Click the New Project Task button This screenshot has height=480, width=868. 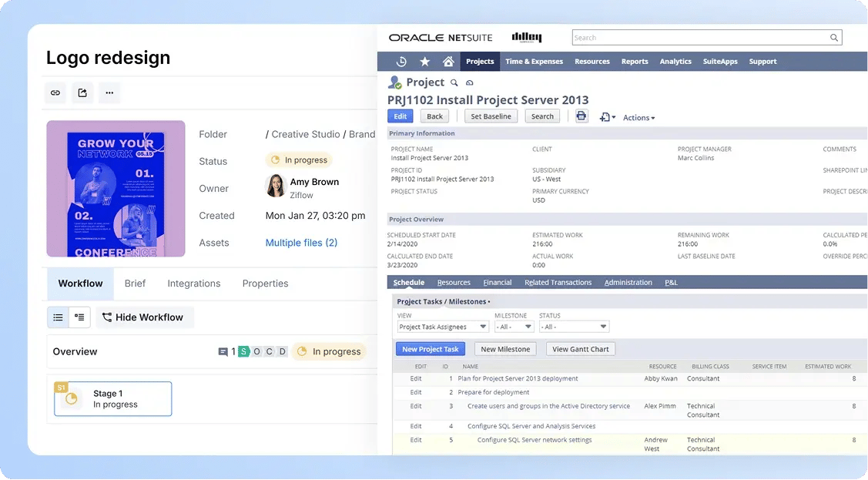[430, 349]
